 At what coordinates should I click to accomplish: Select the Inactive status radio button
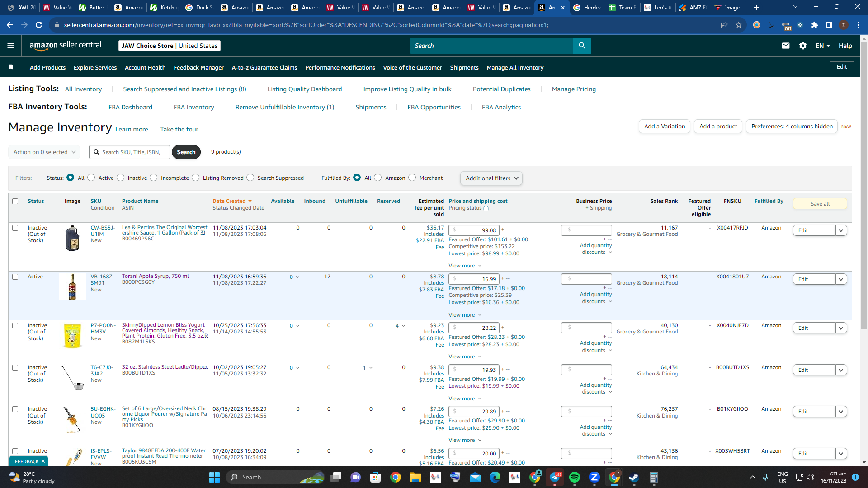pos(121,178)
